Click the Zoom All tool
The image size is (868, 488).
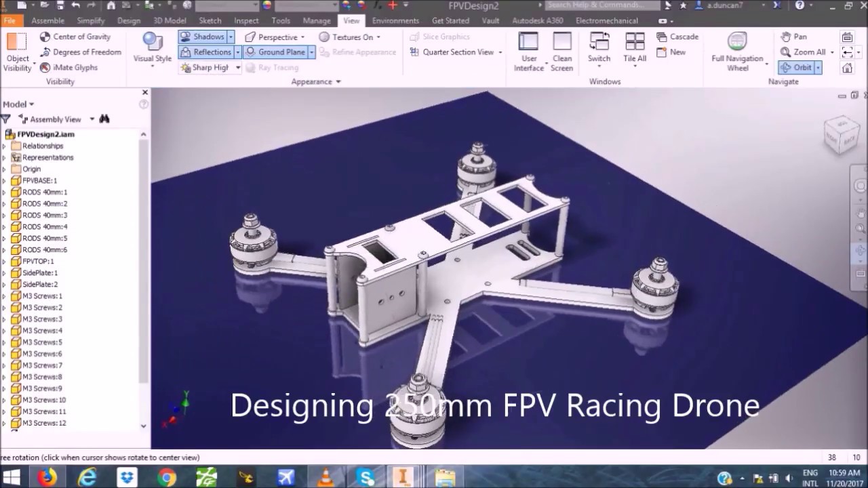pyautogui.click(x=803, y=52)
